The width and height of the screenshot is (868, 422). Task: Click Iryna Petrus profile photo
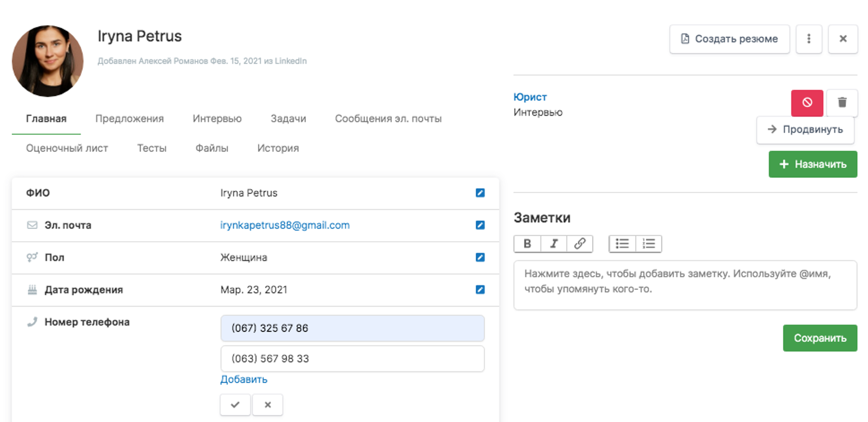point(47,61)
